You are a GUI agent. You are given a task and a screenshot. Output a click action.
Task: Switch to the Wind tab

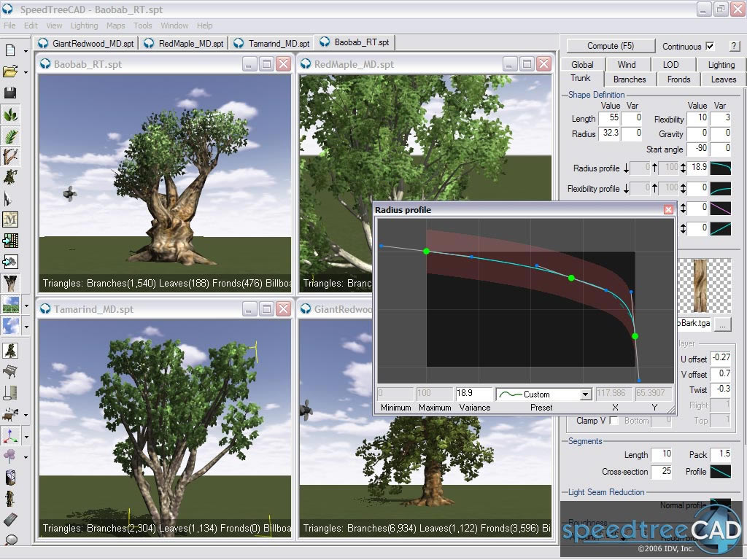[627, 65]
